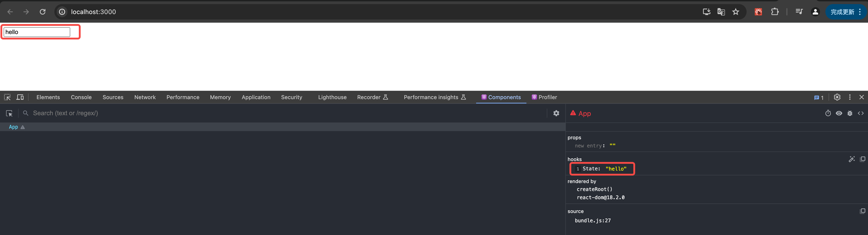The width and height of the screenshot is (868, 235).
Task: Activate the DevTools inspect element picker
Action: point(7,97)
